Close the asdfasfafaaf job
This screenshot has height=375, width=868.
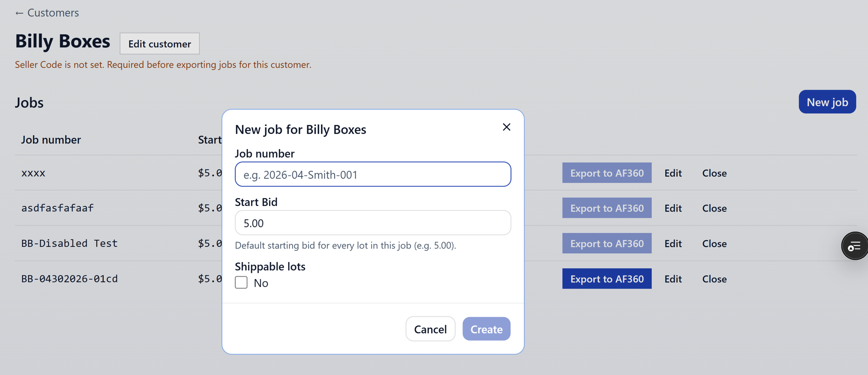[x=714, y=208]
